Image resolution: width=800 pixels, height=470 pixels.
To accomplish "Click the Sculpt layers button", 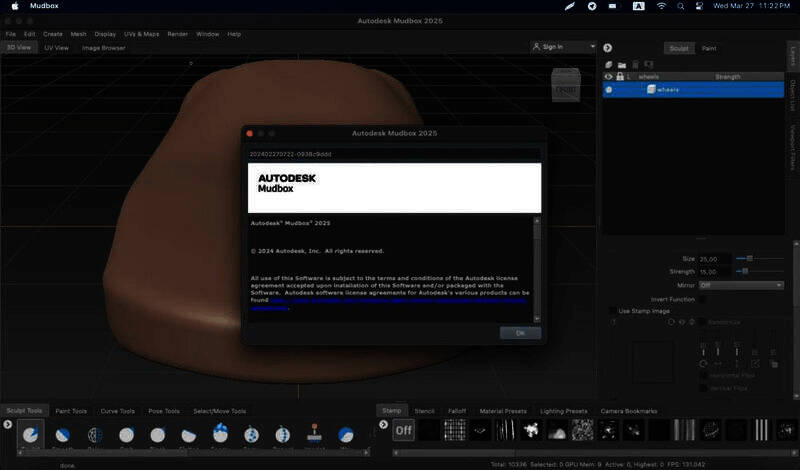I will pos(679,48).
